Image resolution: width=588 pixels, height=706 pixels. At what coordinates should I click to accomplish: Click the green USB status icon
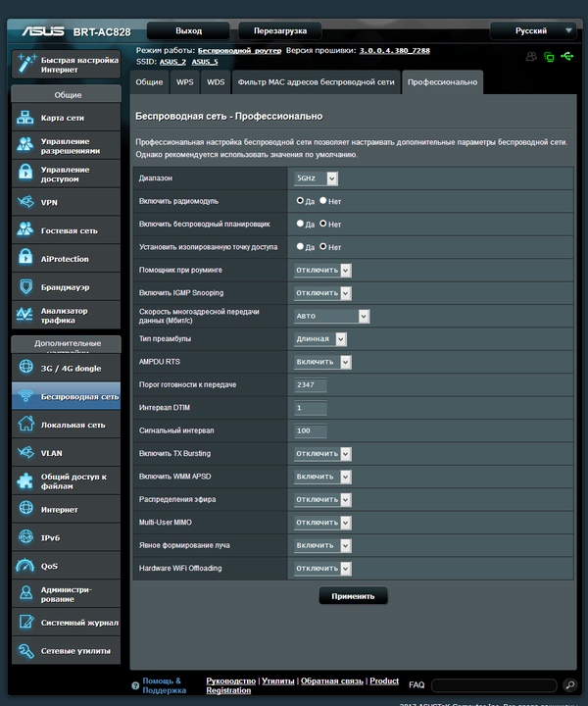click(566, 56)
